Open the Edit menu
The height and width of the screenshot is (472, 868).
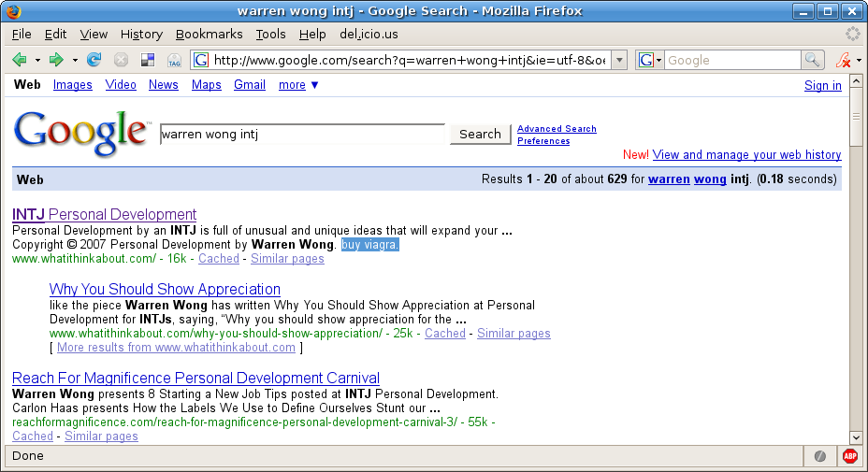tap(55, 35)
